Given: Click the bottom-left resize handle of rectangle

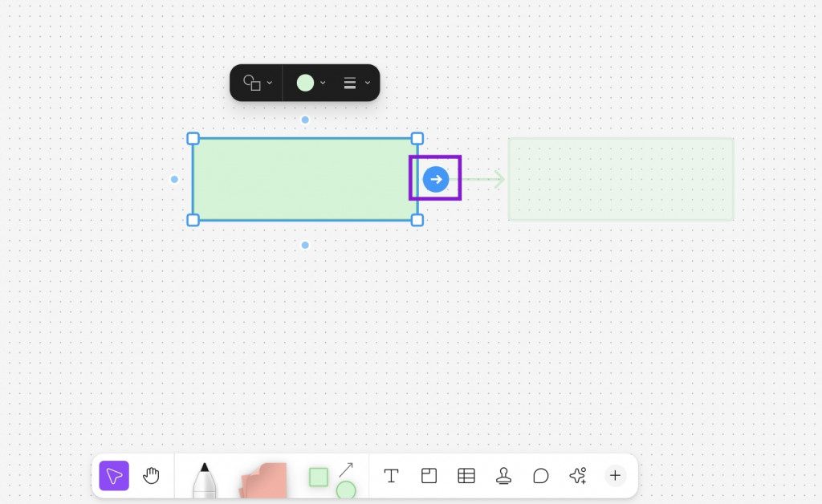Looking at the screenshot, I should tap(193, 220).
